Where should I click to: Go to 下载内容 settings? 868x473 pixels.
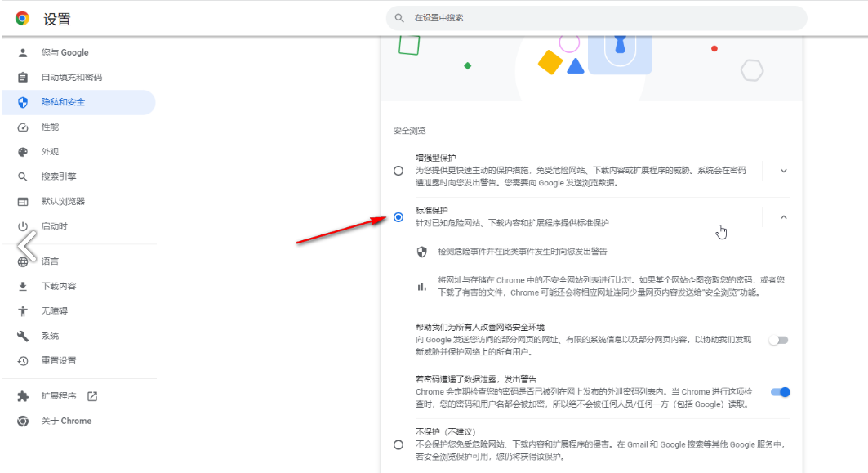coord(79,287)
